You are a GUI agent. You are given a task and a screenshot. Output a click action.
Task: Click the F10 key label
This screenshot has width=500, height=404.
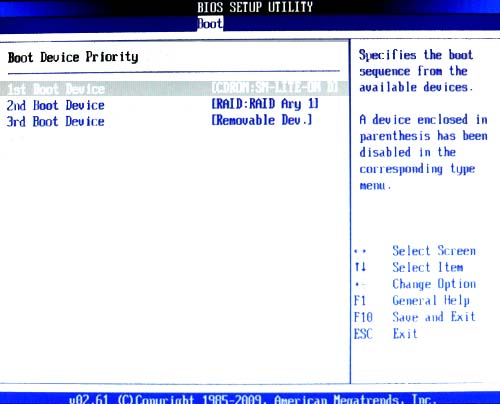click(x=363, y=317)
